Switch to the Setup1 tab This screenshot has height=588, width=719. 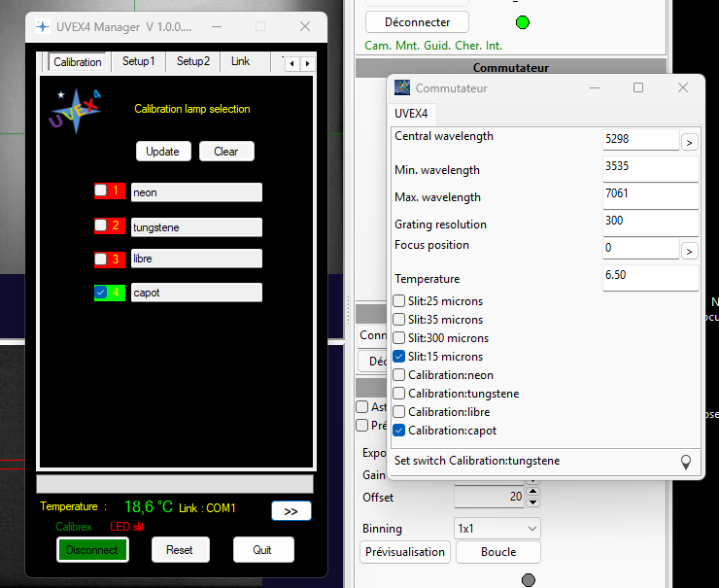(138, 61)
